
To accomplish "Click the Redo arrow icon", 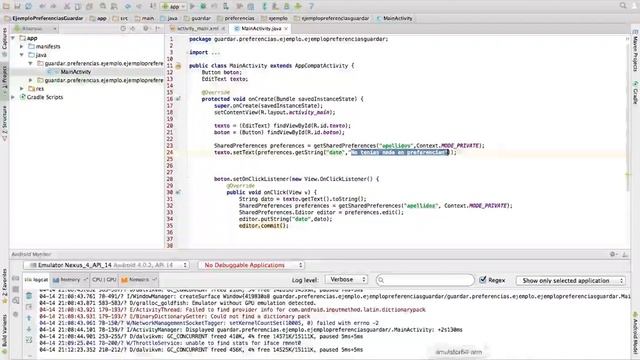I will pos(53,6).
